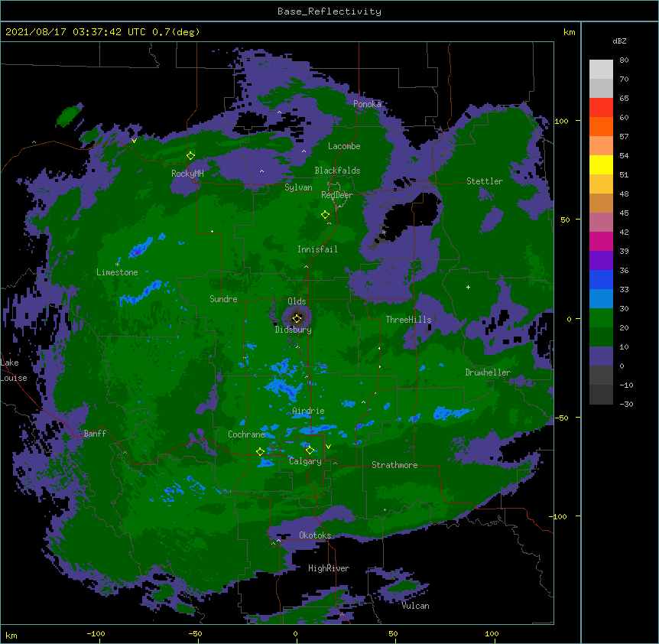Click the yellow diamond marker beside RockyMH
This screenshot has height=644, width=659.
(190, 156)
